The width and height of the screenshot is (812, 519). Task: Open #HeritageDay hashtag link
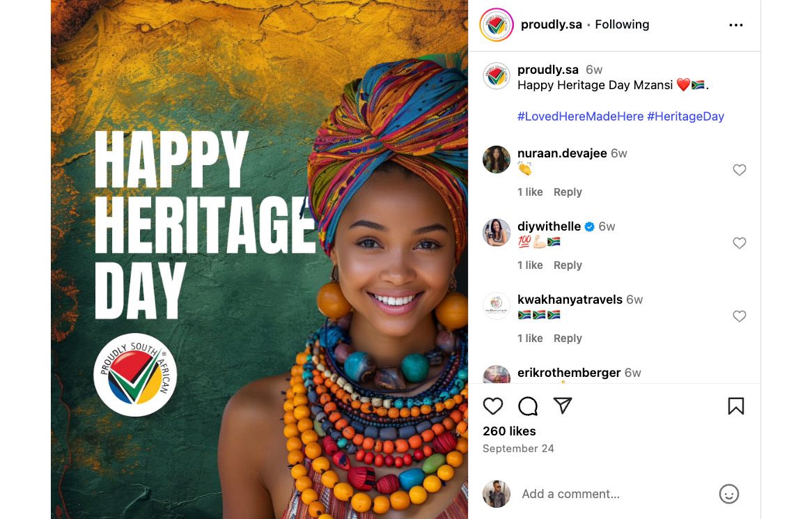click(x=685, y=116)
